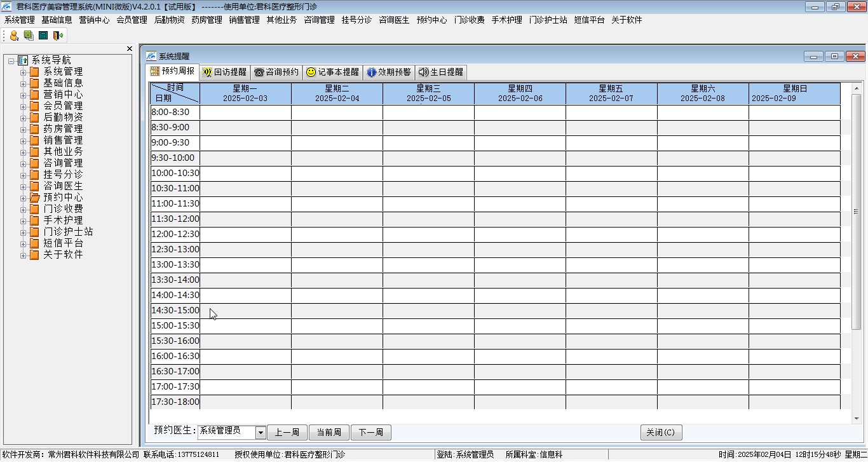Click the 系统导航 root node icon
The width and height of the screenshot is (868, 462).
[x=23, y=60]
